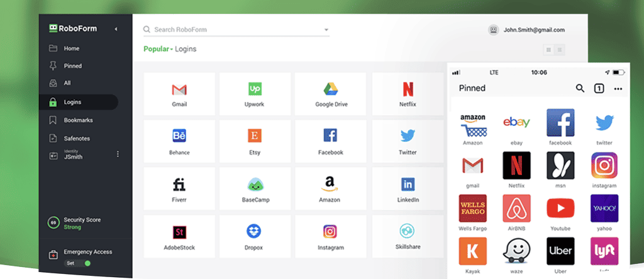Viewport: 644px width, 279px height.
Task: Toggle the Emergency Access Set switch
Action: pyautogui.click(x=87, y=263)
